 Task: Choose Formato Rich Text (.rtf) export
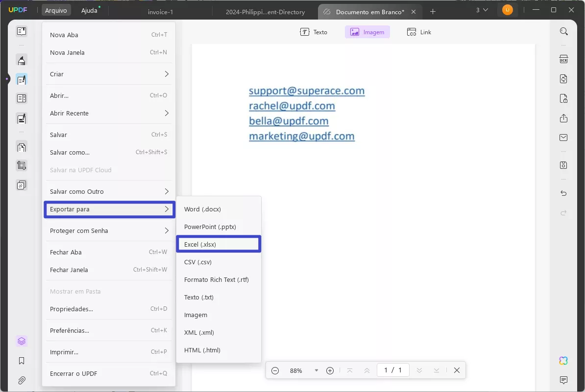[x=219, y=280]
